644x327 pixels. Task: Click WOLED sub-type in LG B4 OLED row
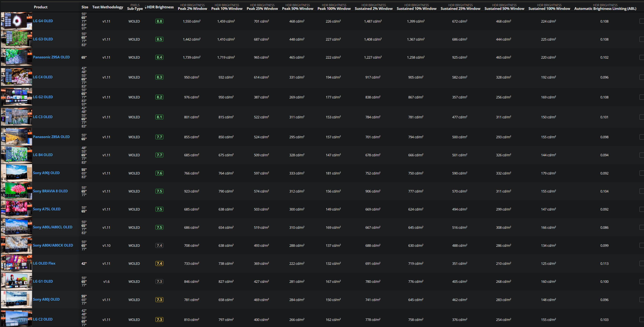pos(134,155)
